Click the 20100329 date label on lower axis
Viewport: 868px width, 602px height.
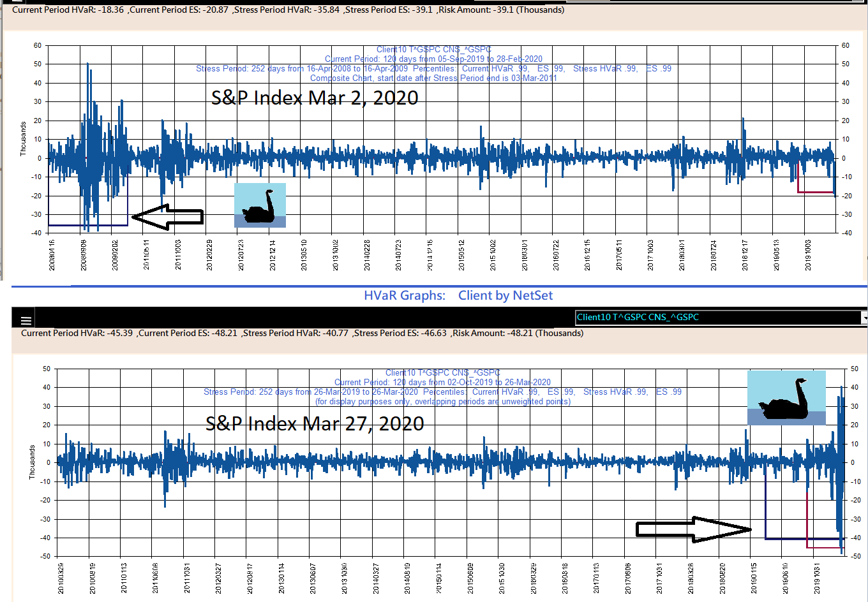coord(61,578)
